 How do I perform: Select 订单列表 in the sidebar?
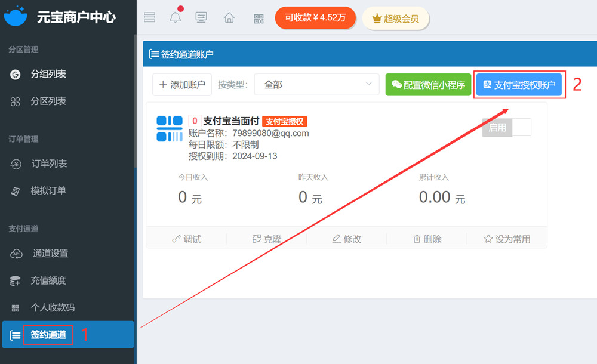coord(49,164)
